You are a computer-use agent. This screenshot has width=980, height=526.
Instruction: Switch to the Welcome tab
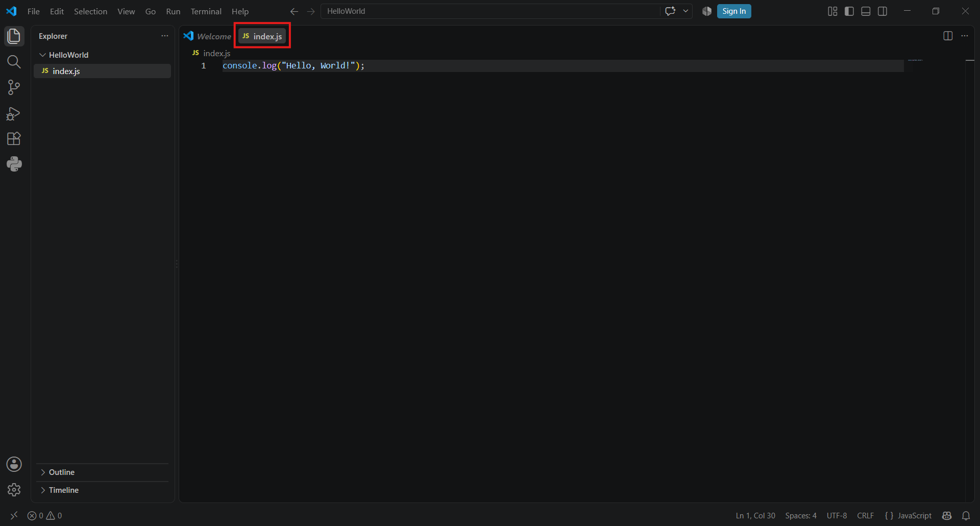(x=208, y=36)
